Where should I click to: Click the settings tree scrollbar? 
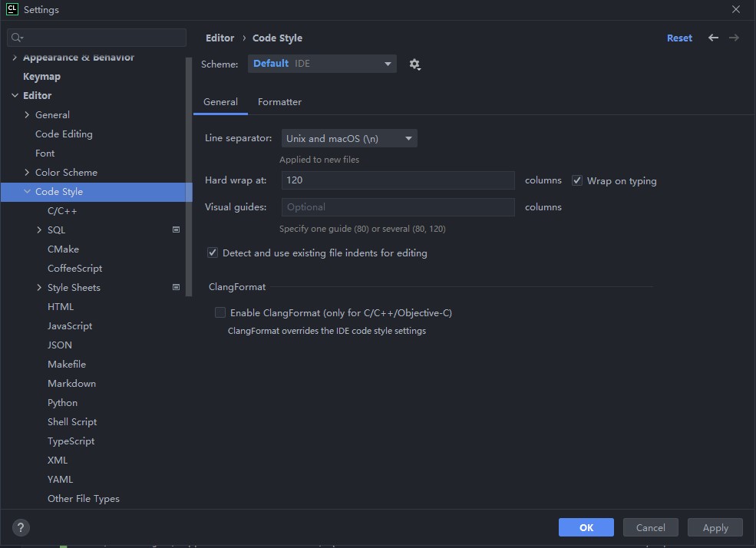189,177
